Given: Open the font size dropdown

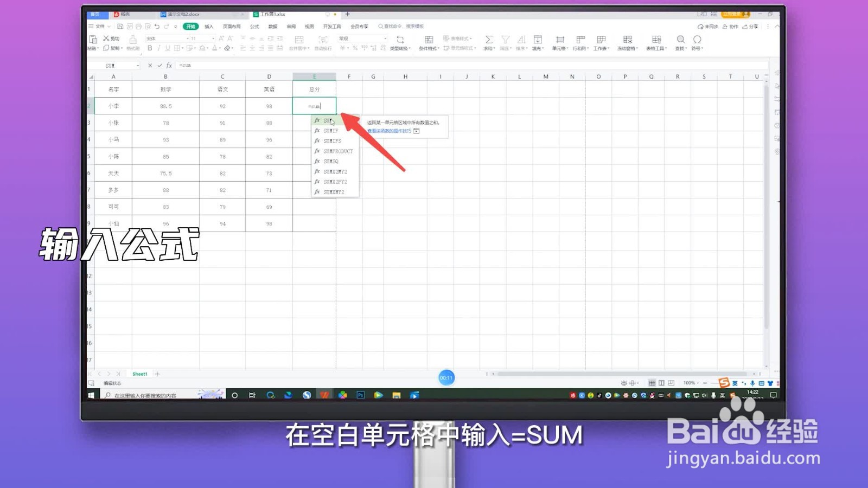Looking at the screenshot, I should coord(213,38).
